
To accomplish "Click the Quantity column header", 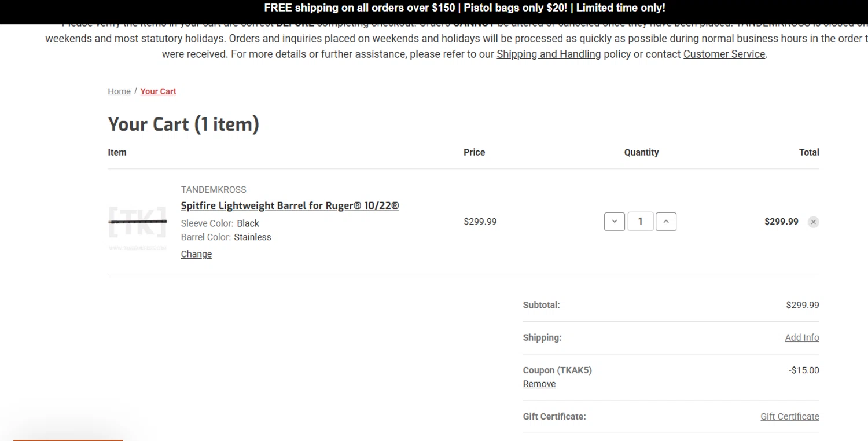I will 641,152.
